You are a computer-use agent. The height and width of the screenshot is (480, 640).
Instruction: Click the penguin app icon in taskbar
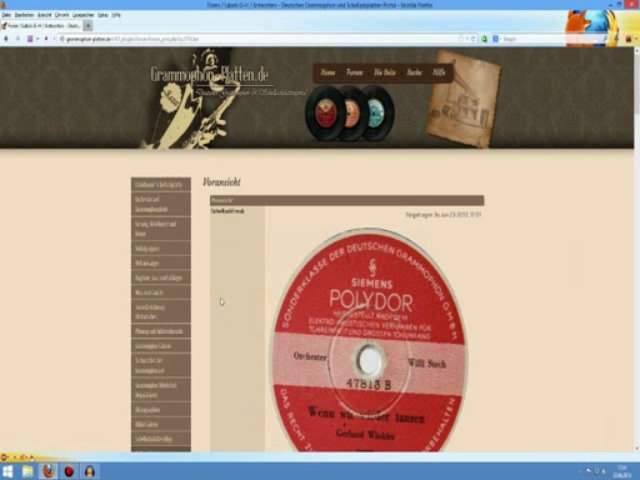pyautogui.click(x=90, y=471)
